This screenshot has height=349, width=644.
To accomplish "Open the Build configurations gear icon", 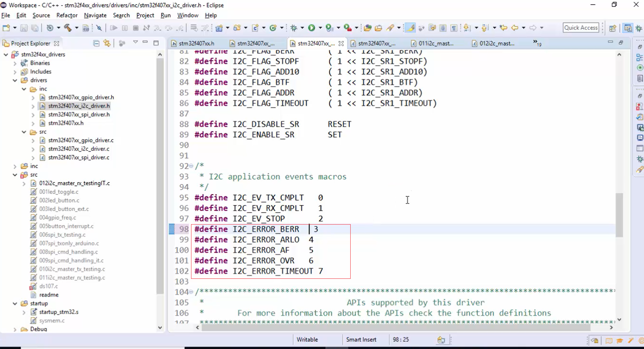I will click(50, 28).
